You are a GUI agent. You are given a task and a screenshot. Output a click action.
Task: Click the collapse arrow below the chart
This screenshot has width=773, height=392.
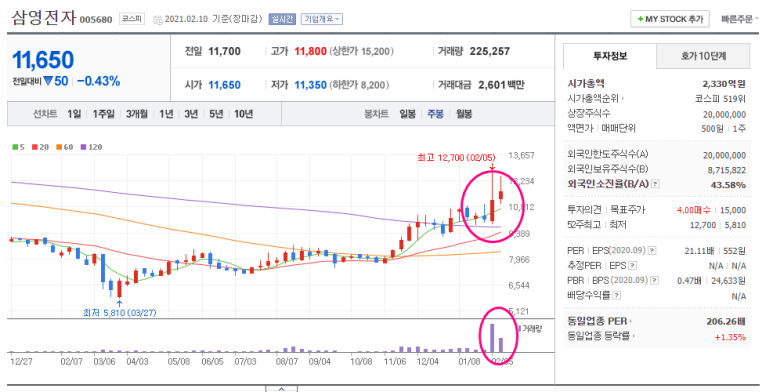click(281, 389)
